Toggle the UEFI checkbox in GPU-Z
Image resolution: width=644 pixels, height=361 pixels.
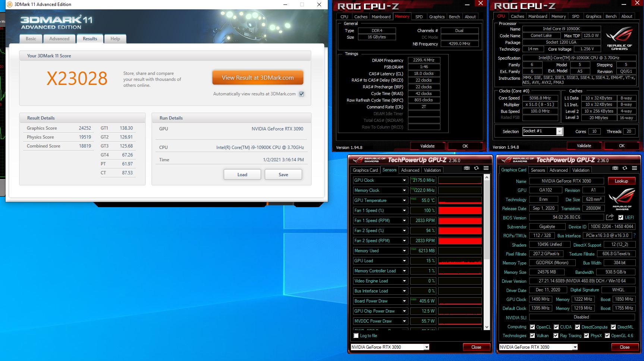click(621, 218)
